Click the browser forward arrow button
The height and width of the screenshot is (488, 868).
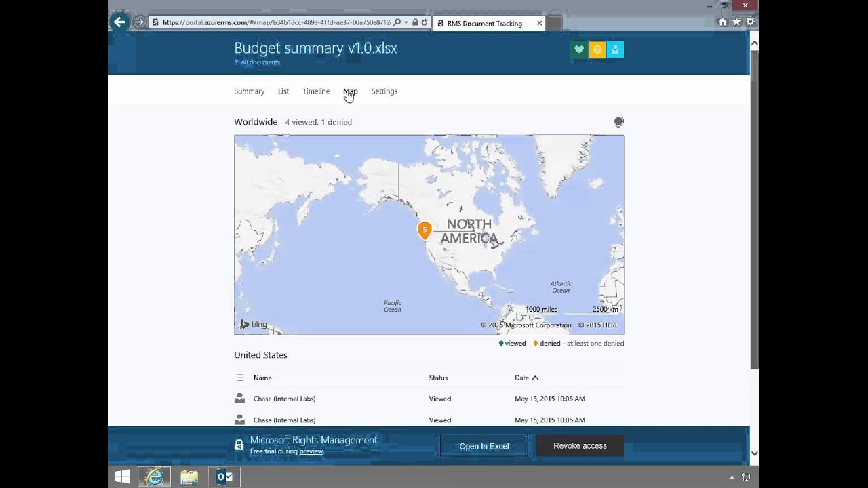tap(140, 22)
